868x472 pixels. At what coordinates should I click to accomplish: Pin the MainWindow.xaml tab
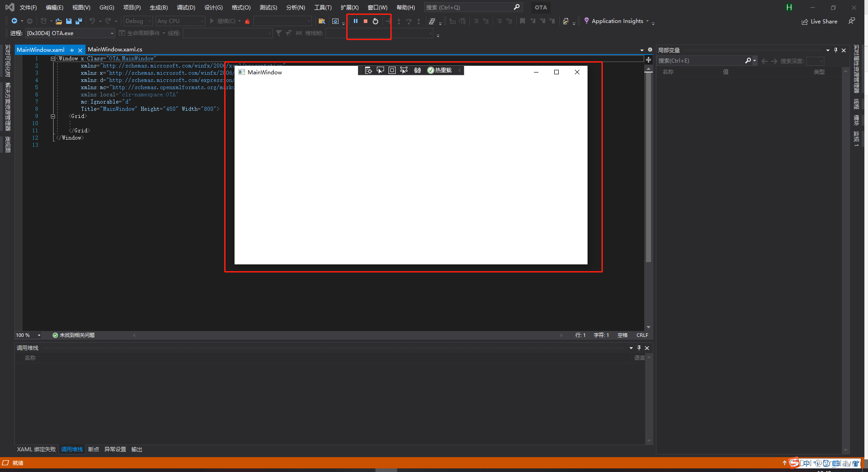coord(72,50)
